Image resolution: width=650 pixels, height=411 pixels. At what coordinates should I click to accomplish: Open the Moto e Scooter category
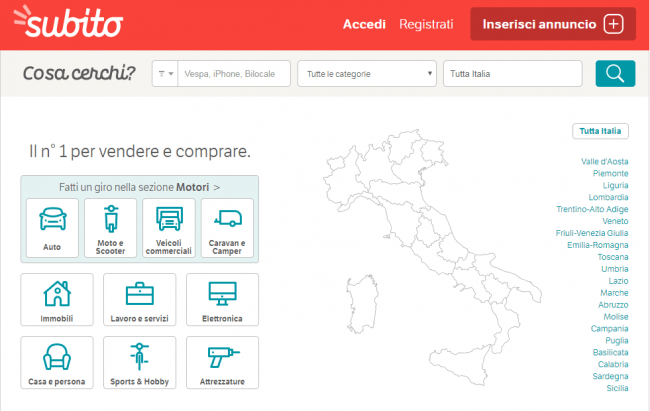[x=110, y=228]
